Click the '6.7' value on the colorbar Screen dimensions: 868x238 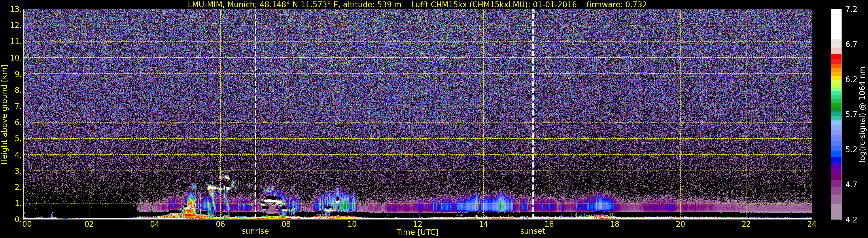coord(851,44)
